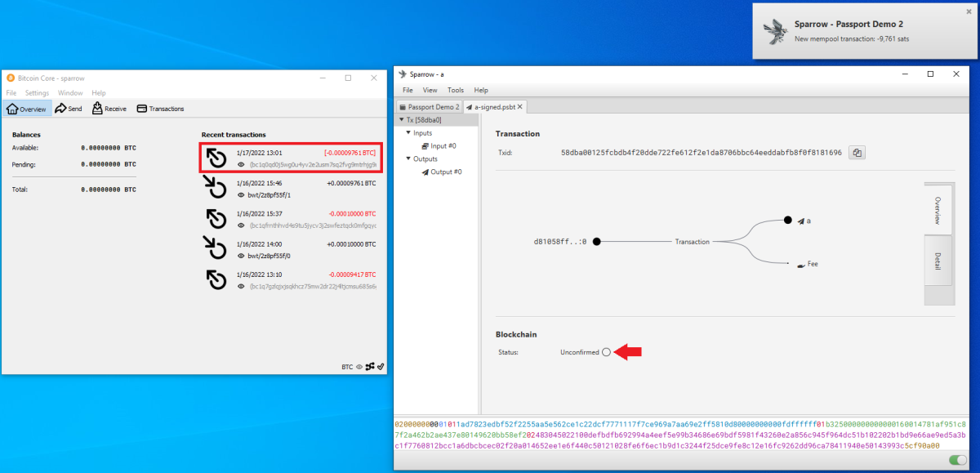Screen dimensions: 980x473
Task: Select the vertical Overview tab in Sparrow
Action: (939, 209)
